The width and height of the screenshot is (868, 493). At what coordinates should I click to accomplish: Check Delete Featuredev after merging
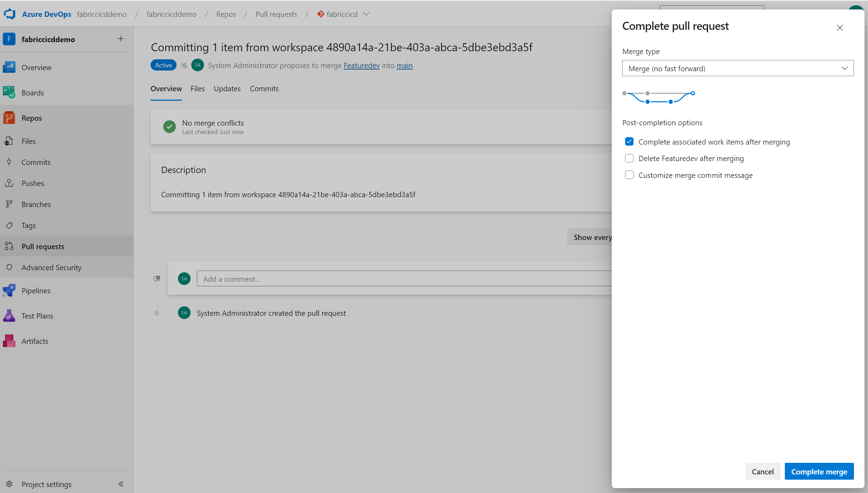tap(629, 159)
